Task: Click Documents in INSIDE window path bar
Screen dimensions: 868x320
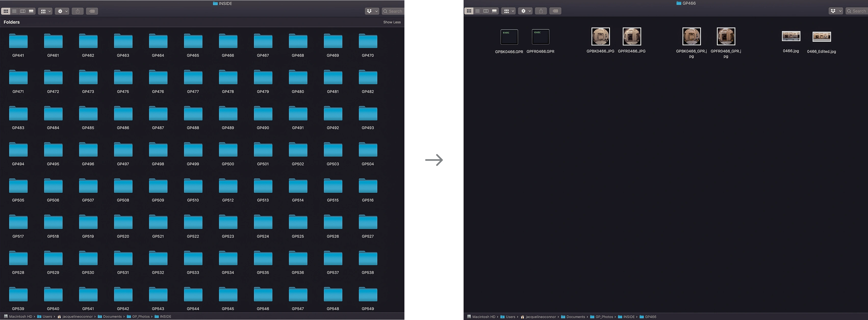Action: coord(110,317)
